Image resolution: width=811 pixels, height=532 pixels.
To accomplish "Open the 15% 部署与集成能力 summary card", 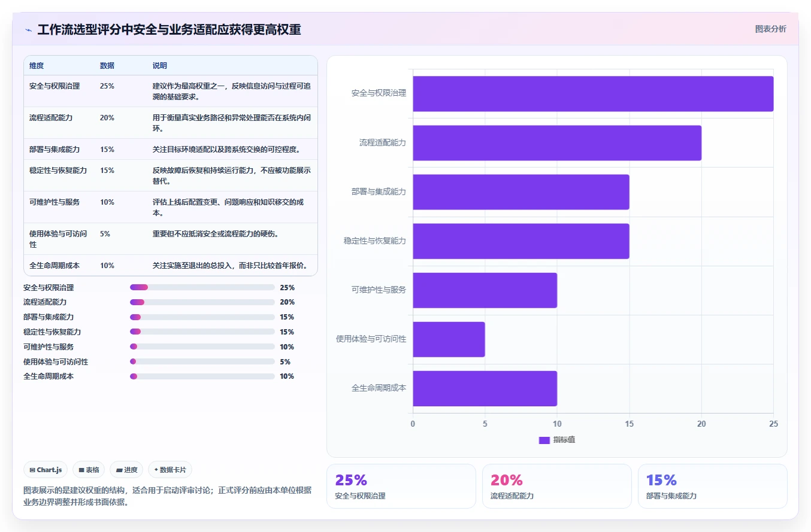I will point(712,486).
